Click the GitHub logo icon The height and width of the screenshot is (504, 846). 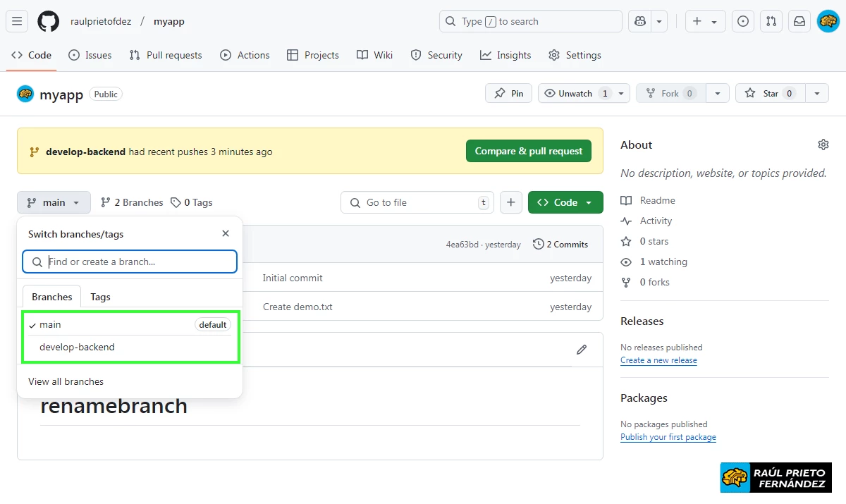click(49, 21)
